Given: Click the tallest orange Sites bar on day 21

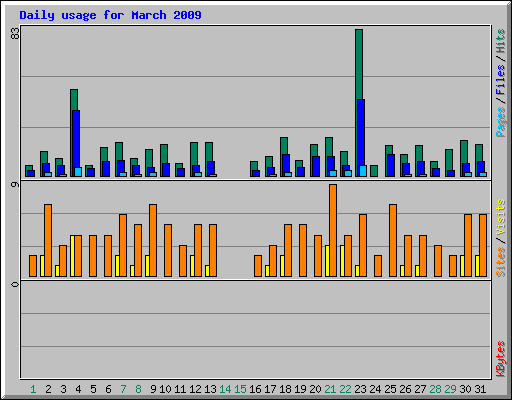Looking at the screenshot, I should click(x=333, y=230).
